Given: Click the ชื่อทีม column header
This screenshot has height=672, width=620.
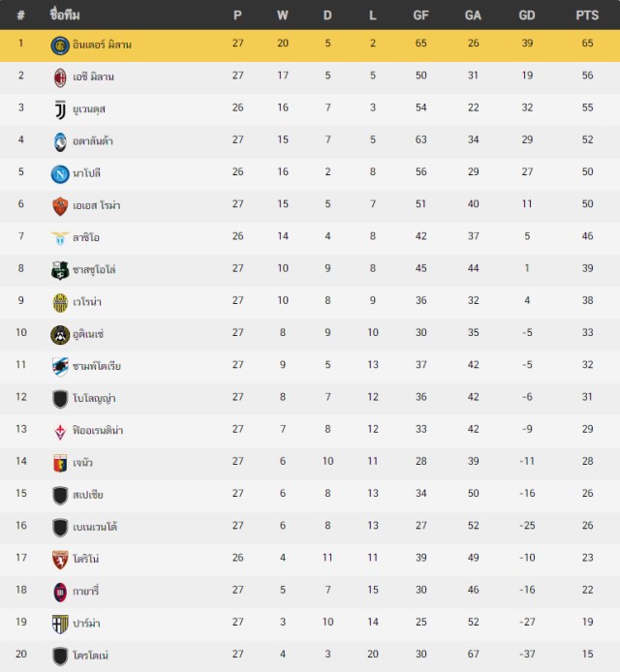Looking at the screenshot, I should (x=65, y=15).
